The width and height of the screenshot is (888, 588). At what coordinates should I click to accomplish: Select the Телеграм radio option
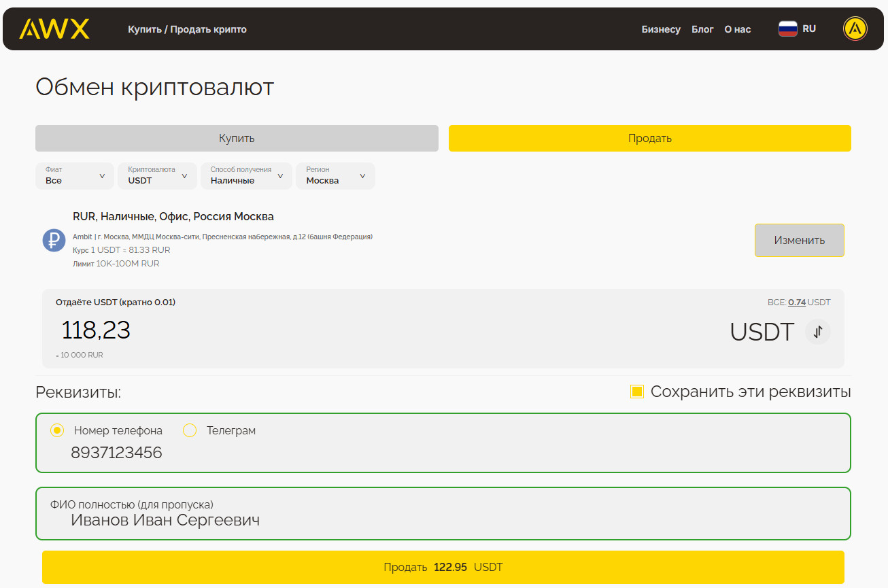pyautogui.click(x=190, y=430)
